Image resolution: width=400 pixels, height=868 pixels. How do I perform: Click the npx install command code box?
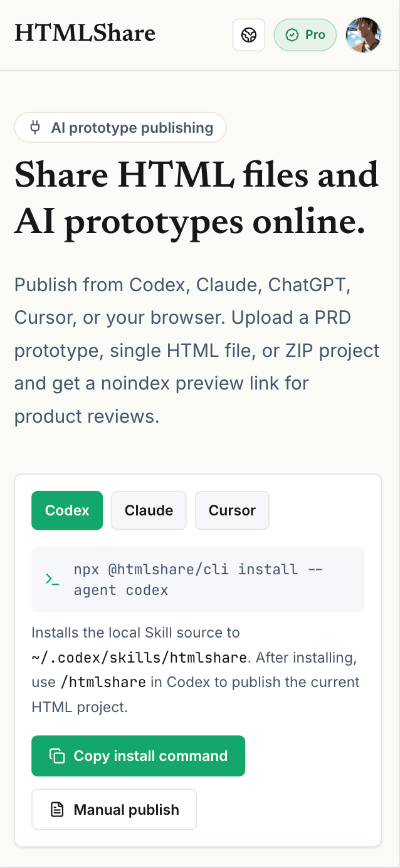tap(198, 579)
